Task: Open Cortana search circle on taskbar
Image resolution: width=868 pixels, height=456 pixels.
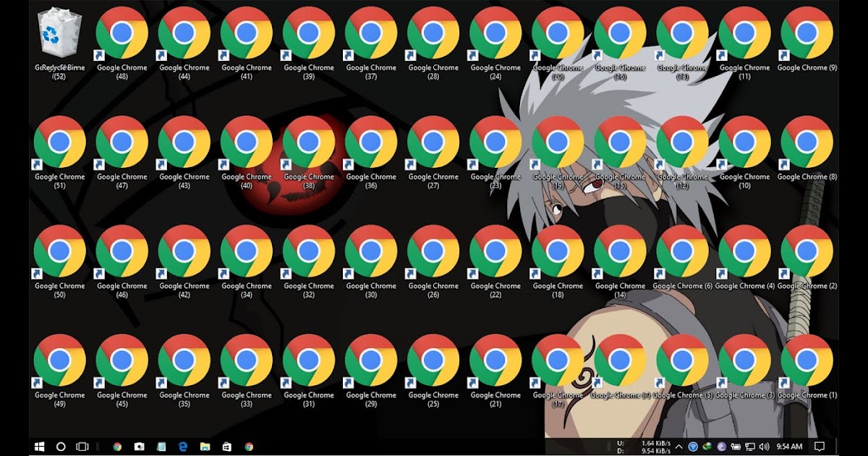Action: coord(61,447)
